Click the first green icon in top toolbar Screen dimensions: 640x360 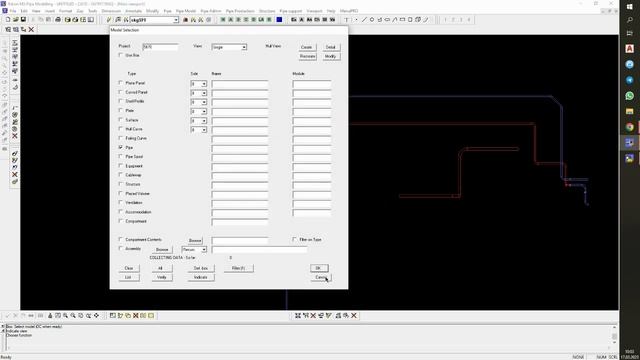223,20
